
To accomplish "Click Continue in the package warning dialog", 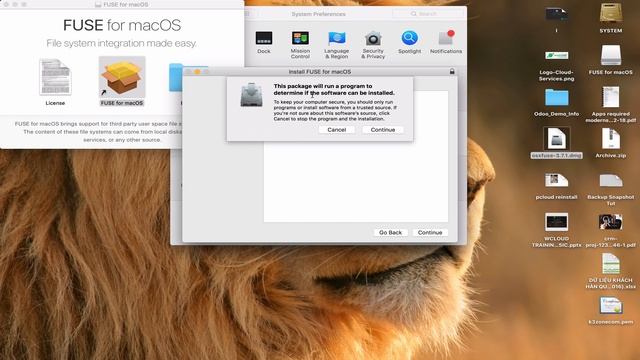I will (382, 129).
